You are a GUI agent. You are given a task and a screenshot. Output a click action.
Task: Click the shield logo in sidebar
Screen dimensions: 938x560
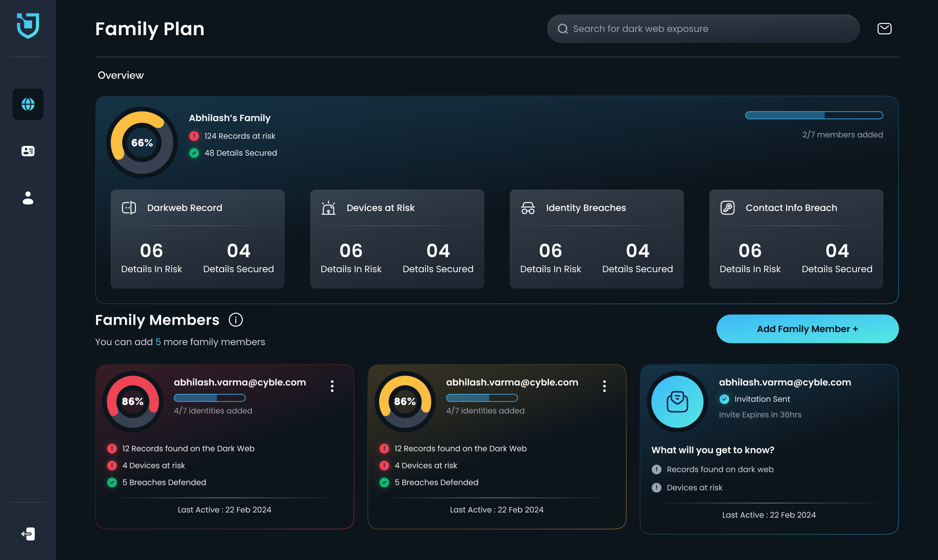point(28,26)
